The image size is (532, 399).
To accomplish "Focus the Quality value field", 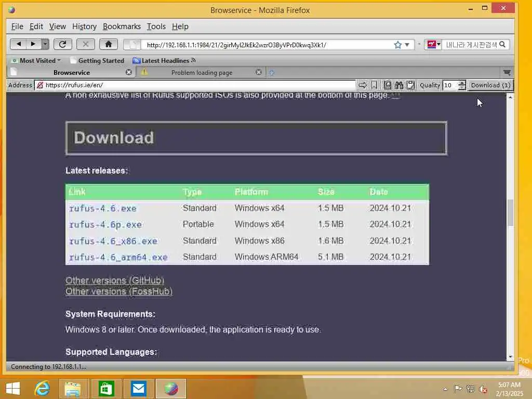I will tap(450, 85).
